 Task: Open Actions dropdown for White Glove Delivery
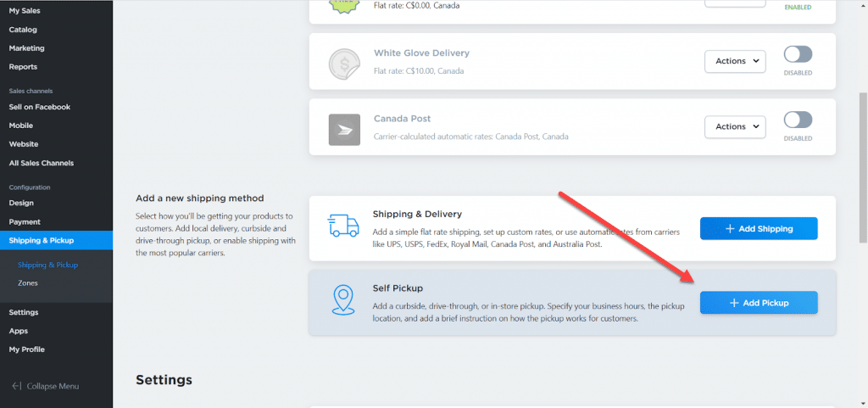pos(735,61)
